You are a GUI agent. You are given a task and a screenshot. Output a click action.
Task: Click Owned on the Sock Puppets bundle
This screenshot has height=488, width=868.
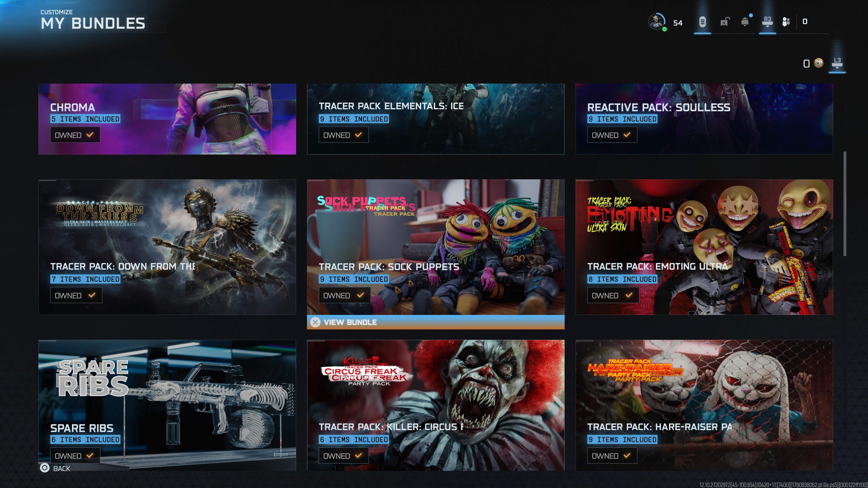[x=345, y=295]
